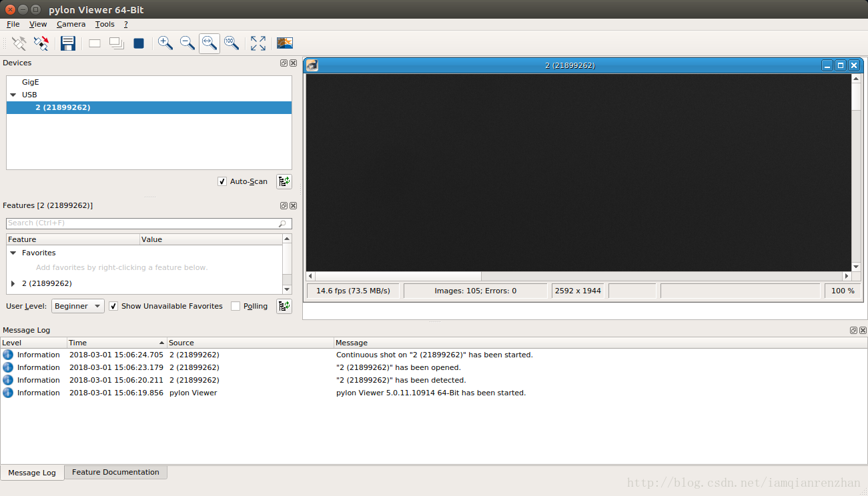The height and width of the screenshot is (496, 868).
Task: Click info icon of Continuous shot log entry
Action: [8, 355]
